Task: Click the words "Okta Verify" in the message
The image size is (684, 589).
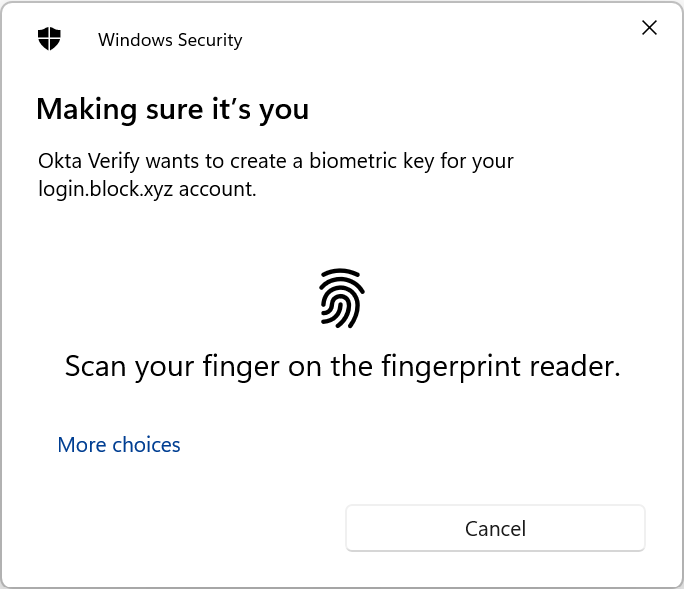Action: pyautogui.click(x=89, y=161)
